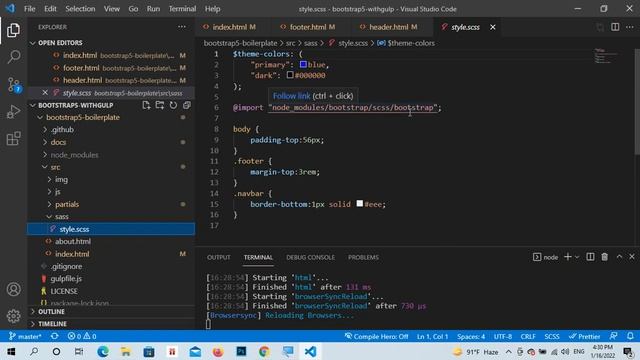
Task: Expand the .github folder
Action: tap(62, 129)
